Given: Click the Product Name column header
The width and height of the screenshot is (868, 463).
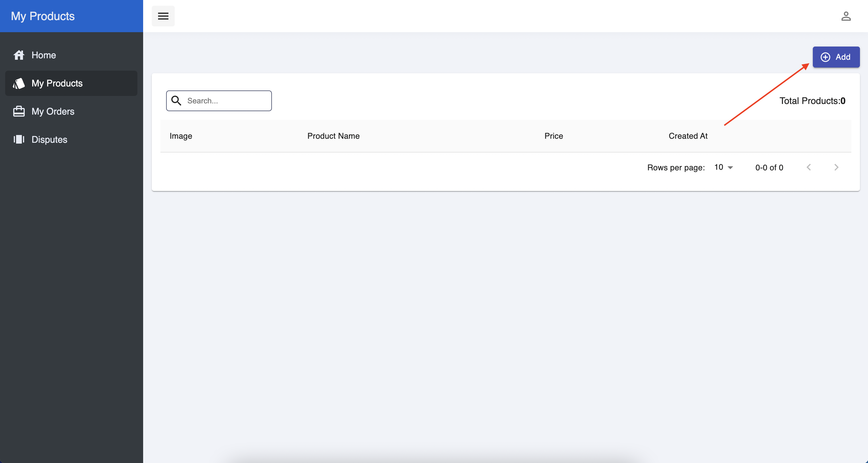Looking at the screenshot, I should tap(333, 136).
